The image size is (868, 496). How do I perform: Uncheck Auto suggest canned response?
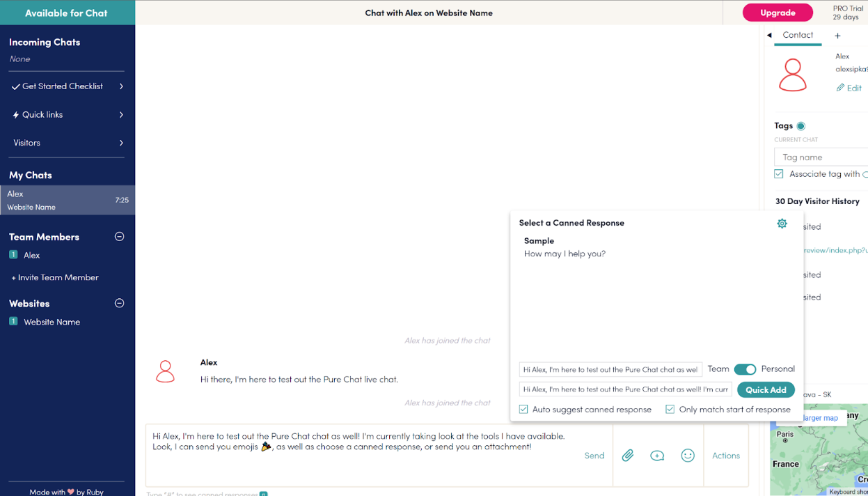click(x=523, y=410)
